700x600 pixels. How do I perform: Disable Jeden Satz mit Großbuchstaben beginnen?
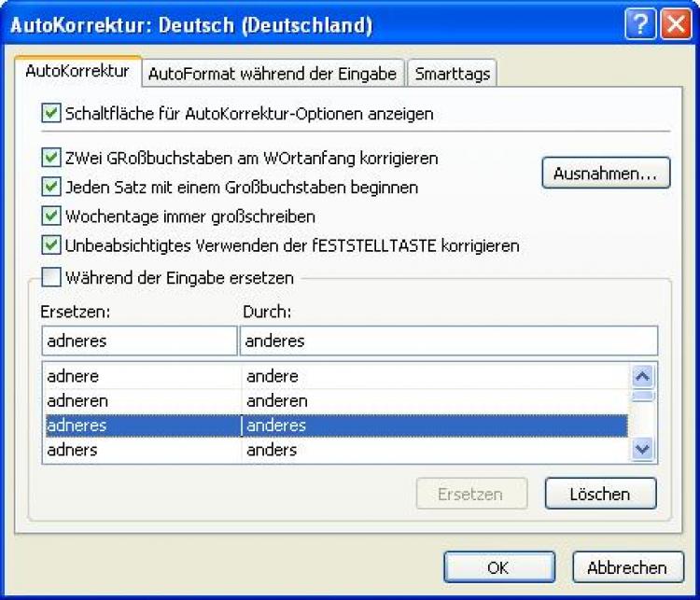[51, 188]
